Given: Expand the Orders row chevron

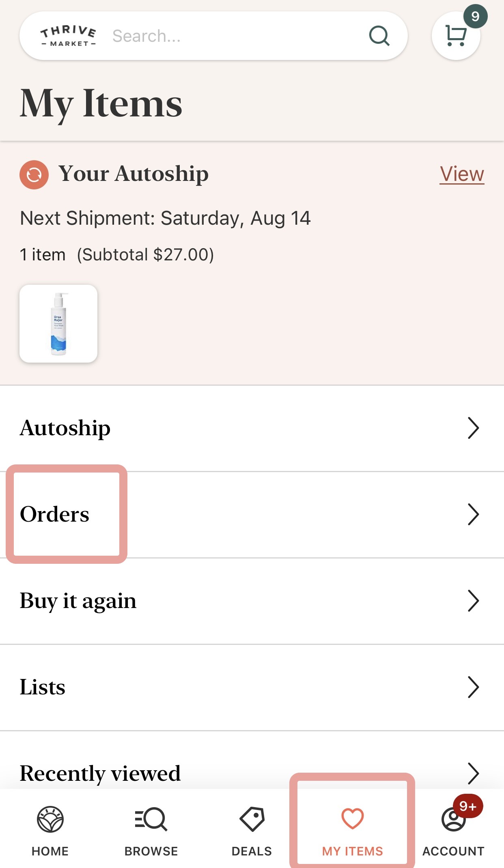Looking at the screenshot, I should pyautogui.click(x=473, y=514).
